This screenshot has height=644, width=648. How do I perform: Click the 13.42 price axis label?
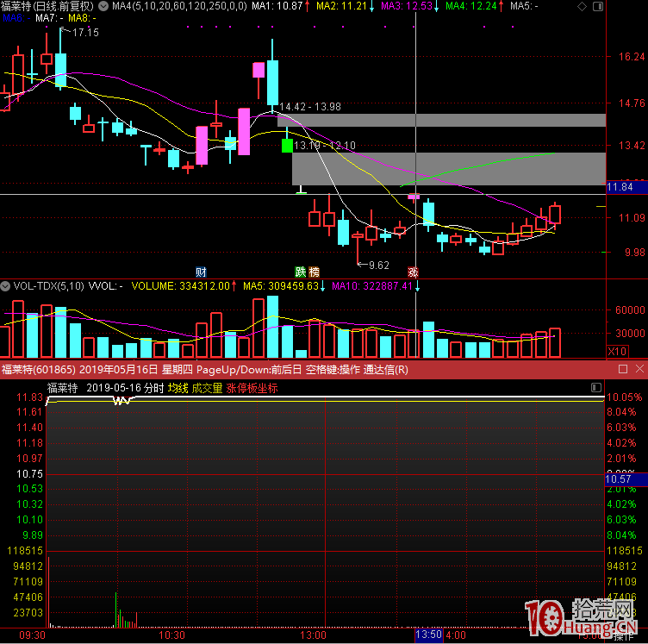pos(632,146)
